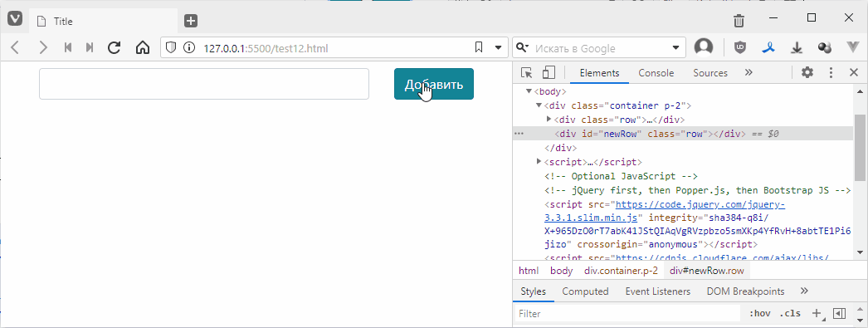Open the Vivaldi main menu icon

click(x=14, y=20)
